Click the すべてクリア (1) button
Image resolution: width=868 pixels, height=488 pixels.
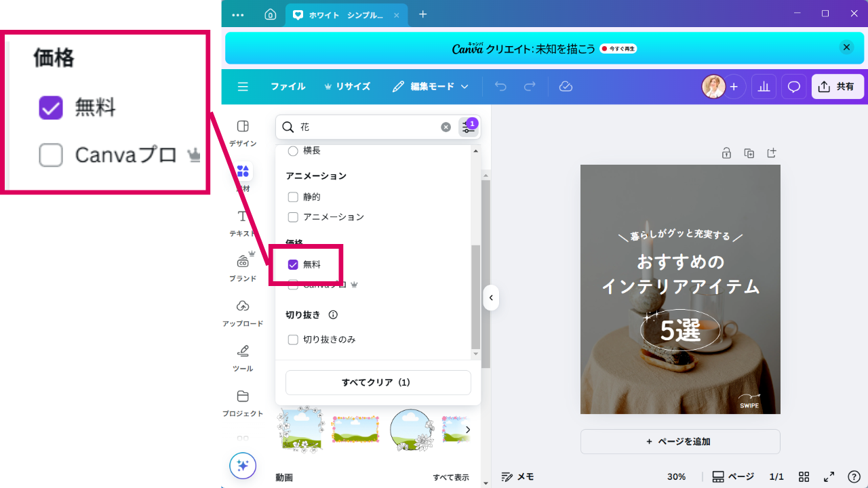(378, 382)
